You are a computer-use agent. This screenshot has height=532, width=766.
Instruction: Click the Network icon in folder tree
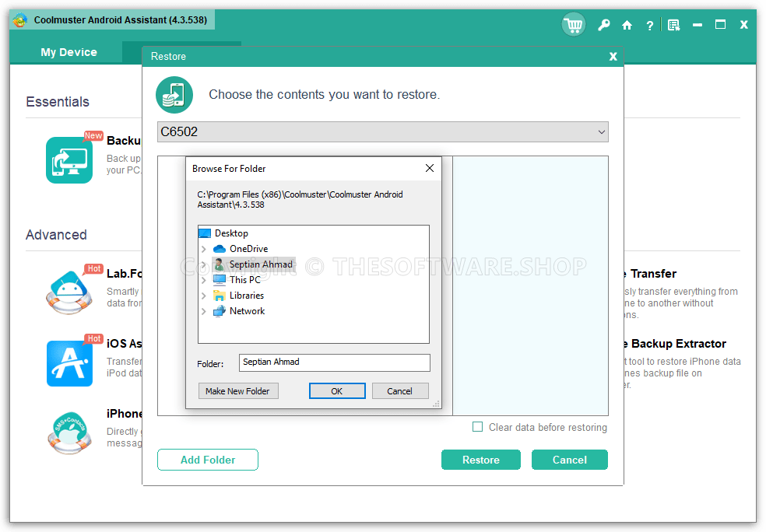point(220,311)
